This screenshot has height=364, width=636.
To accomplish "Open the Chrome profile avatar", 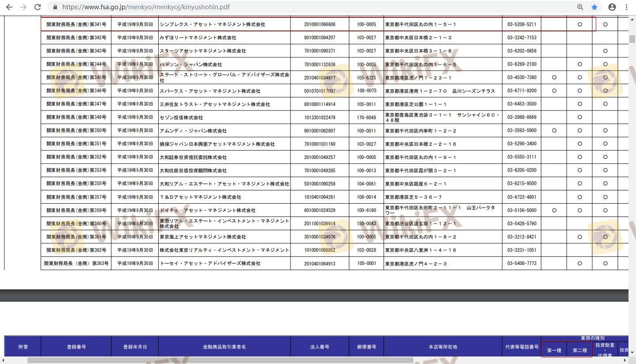I will (612, 7).
